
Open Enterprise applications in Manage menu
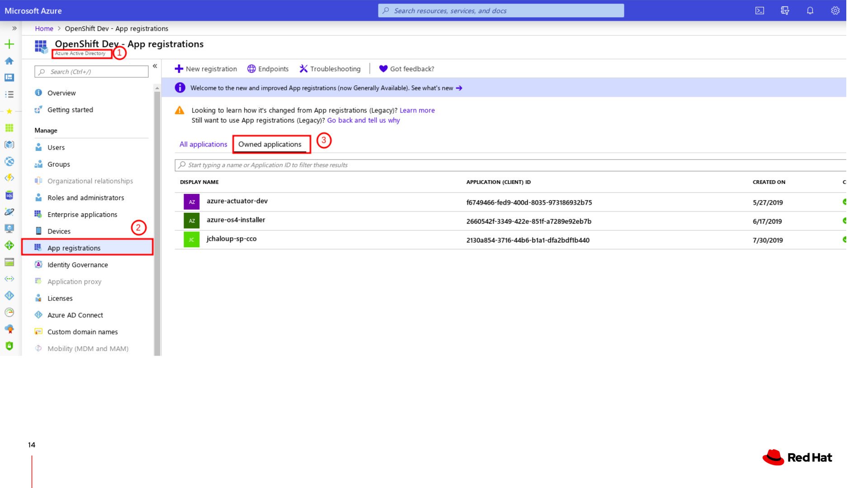pyautogui.click(x=82, y=215)
